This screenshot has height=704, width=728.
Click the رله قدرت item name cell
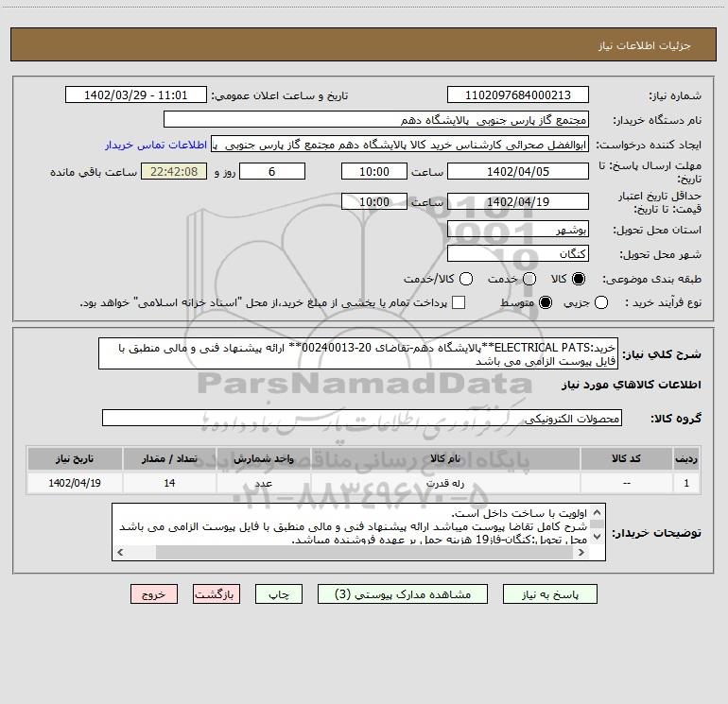point(445,483)
